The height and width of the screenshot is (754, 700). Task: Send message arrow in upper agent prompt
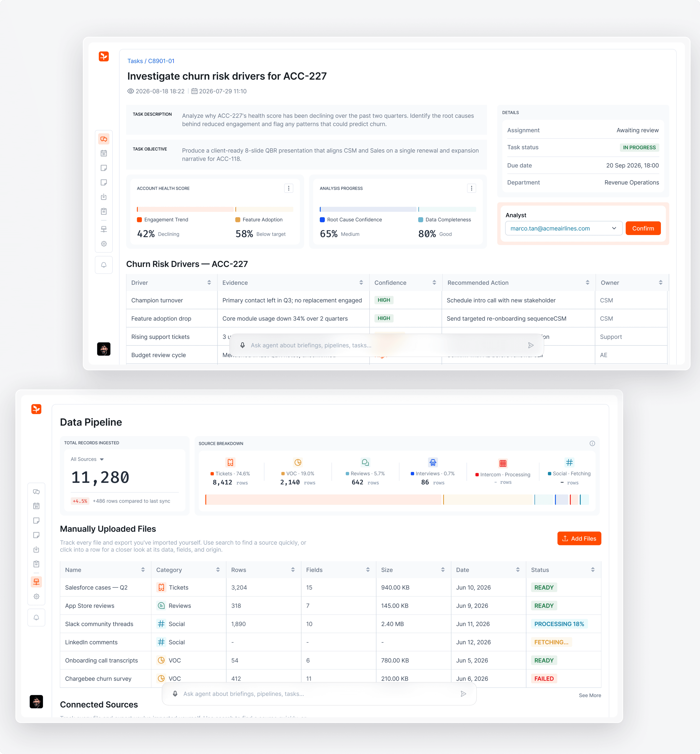click(531, 345)
